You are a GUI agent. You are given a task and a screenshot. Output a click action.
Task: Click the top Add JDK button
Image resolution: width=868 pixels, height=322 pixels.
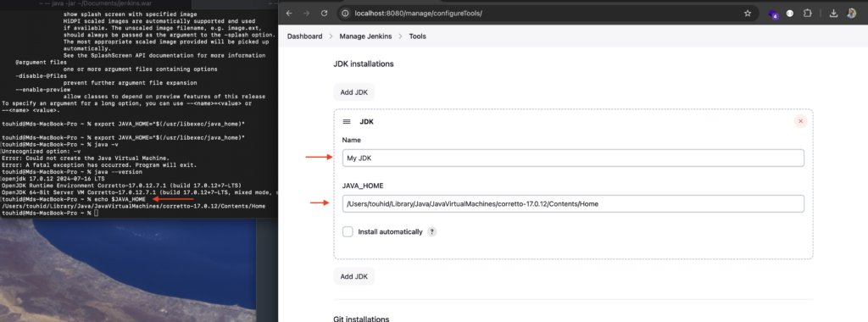coord(354,92)
